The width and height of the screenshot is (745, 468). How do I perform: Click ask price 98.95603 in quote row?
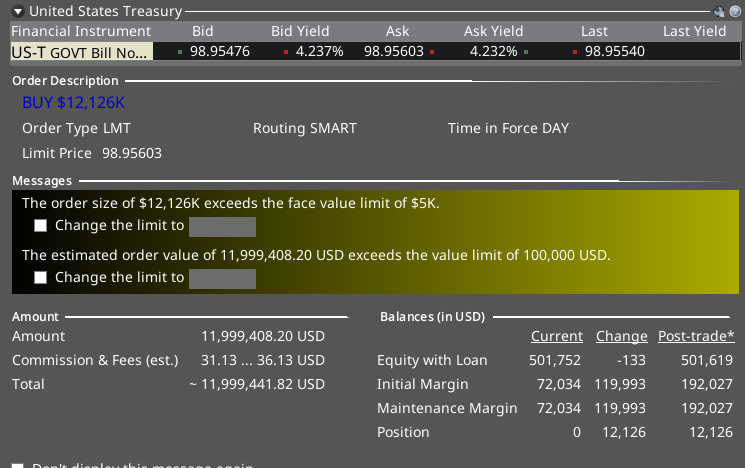click(394, 51)
